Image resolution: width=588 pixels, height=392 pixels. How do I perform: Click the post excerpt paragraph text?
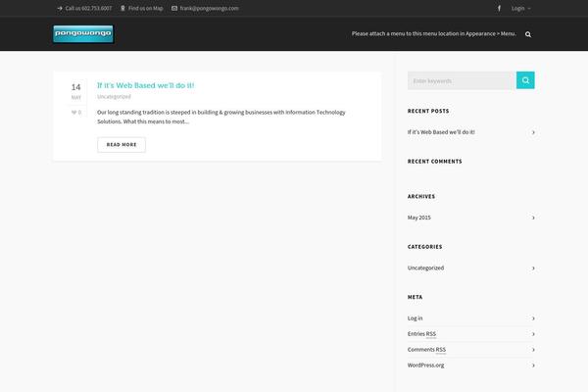click(221, 117)
